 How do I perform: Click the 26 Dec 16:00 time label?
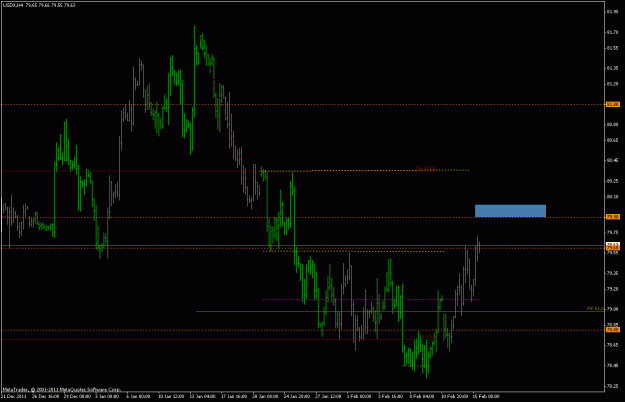(x=45, y=396)
